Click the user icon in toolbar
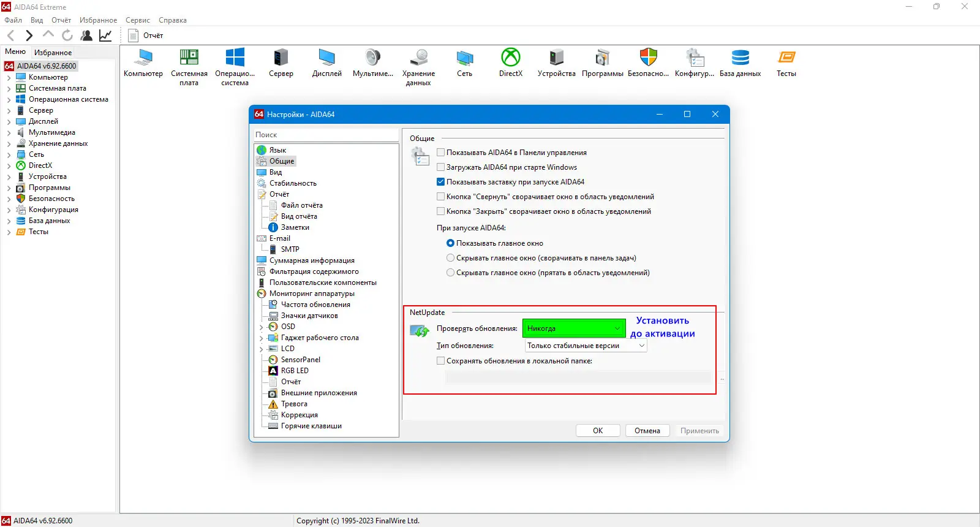The height and width of the screenshot is (527, 980). [x=86, y=36]
